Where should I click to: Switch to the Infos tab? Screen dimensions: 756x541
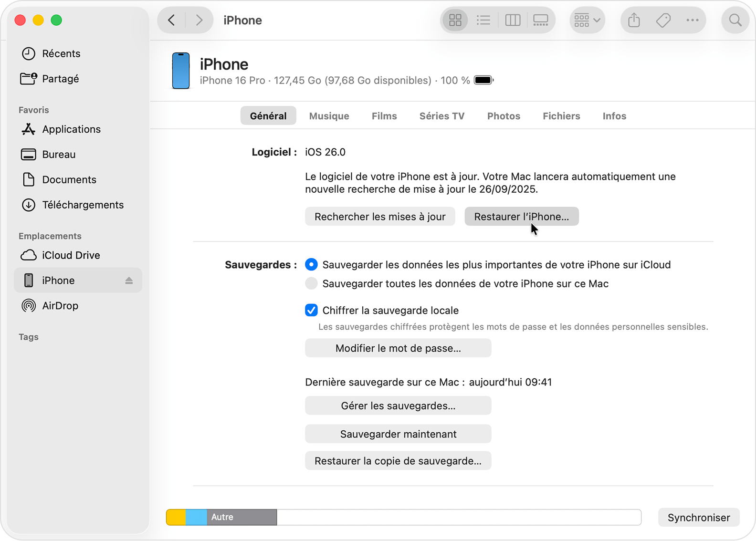click(614, 116)
